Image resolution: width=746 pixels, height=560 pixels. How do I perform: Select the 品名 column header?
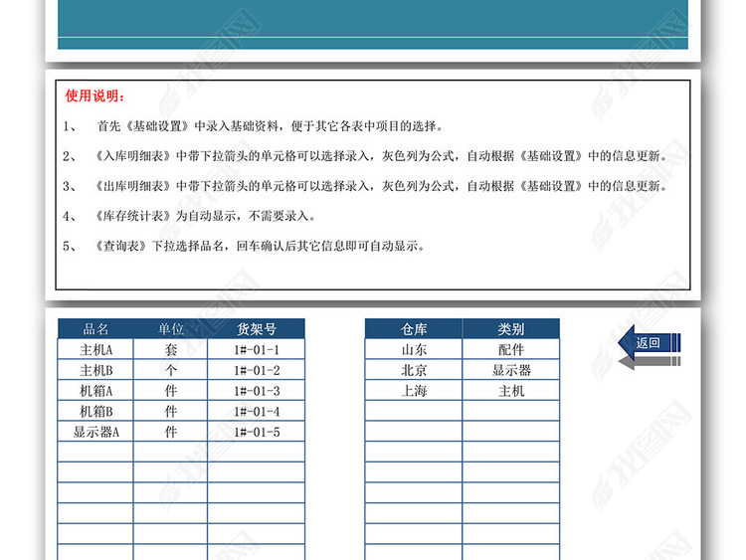[x=95, y=329]
